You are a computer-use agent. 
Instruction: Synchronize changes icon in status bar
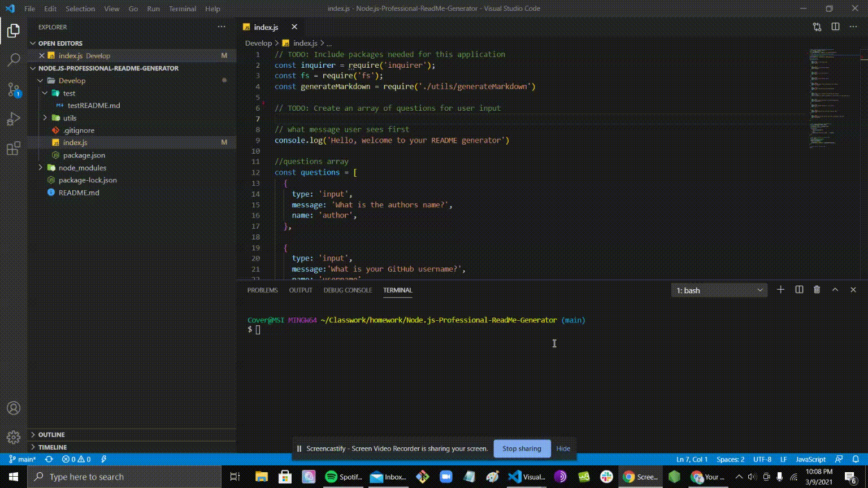click(x=49, y=459)
